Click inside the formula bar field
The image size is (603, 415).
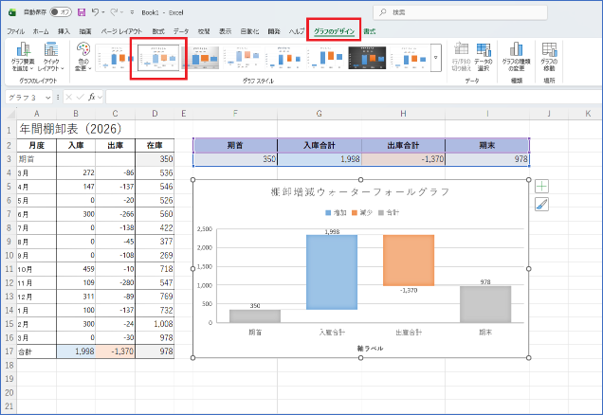pyautogui.click(x=354, y=97)
